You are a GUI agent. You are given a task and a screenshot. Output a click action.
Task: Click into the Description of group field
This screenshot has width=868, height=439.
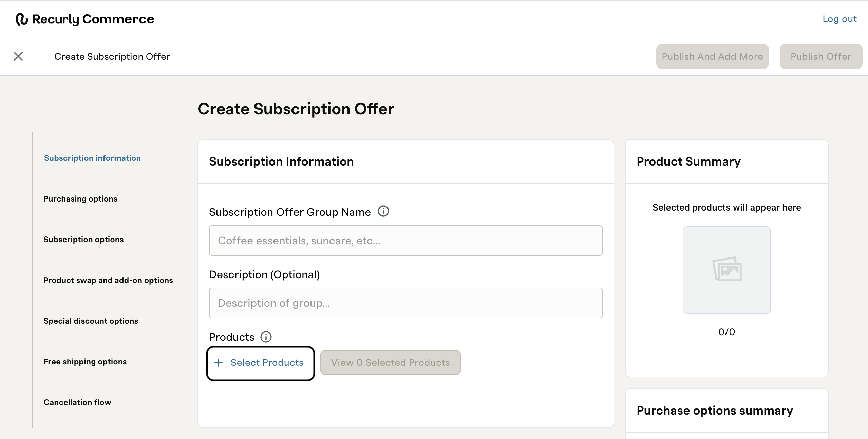(405, 303)
